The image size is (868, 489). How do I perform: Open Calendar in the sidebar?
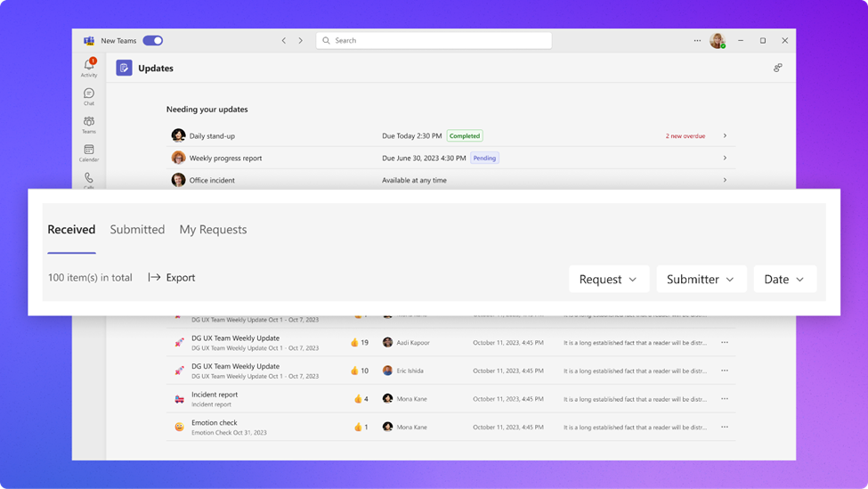[88, 153]
